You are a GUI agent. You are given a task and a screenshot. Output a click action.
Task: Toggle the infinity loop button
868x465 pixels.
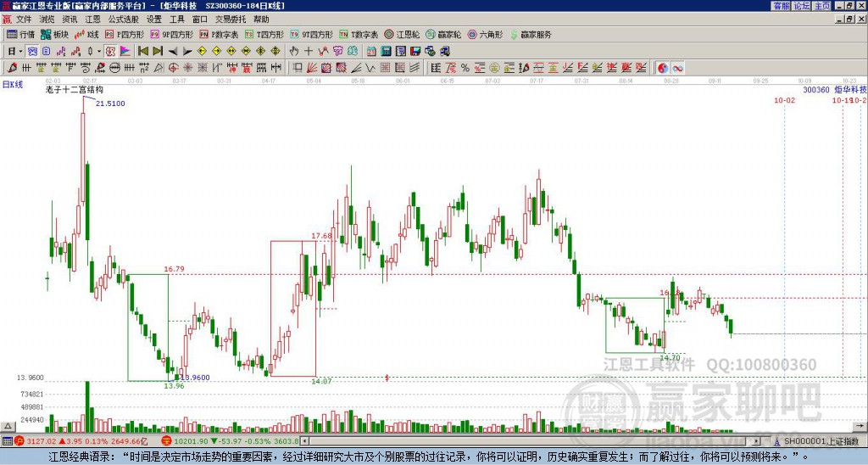click(x=677, y=68)
